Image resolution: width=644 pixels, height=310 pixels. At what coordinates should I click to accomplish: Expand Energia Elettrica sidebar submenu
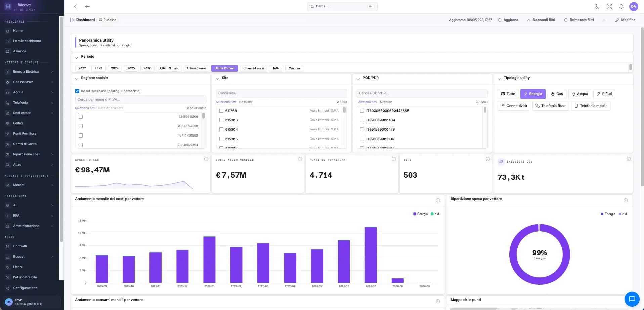[x=52, y=72]
